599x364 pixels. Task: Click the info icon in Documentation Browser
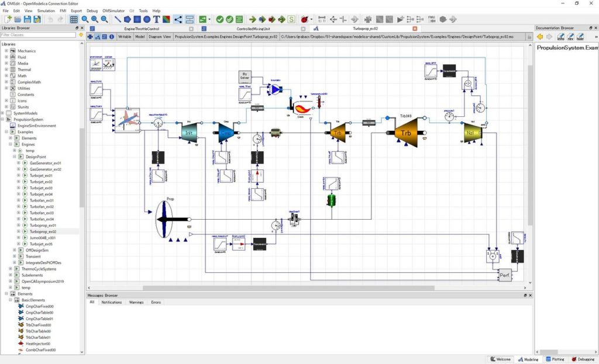(x=561, y=37)
